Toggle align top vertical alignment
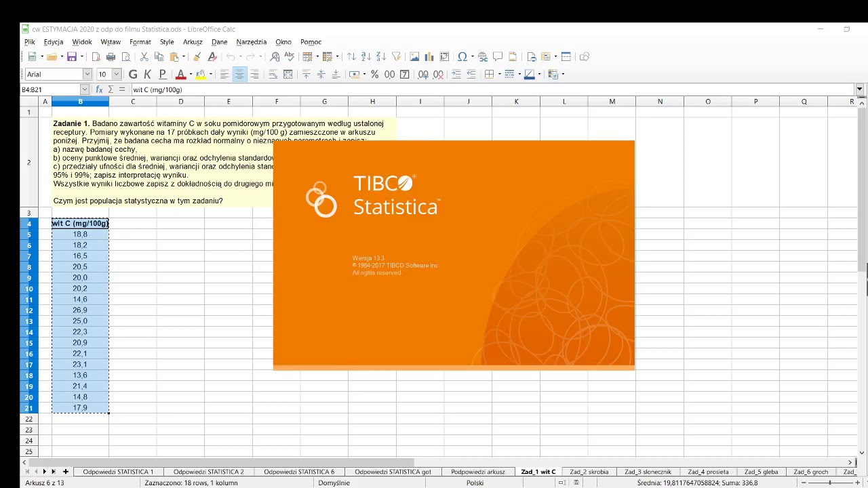The width and height of the screenshot is (868, 488). click(x=307, y=75)
